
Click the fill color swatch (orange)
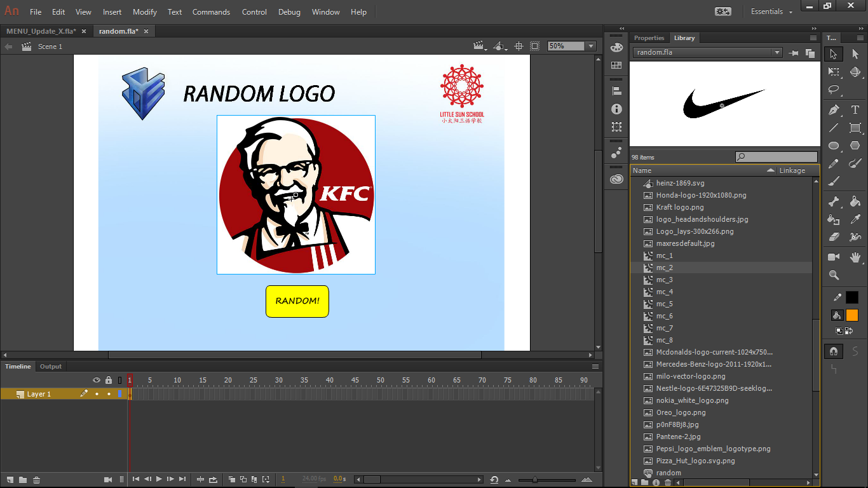pyautogui.click(x=852, y=315)
